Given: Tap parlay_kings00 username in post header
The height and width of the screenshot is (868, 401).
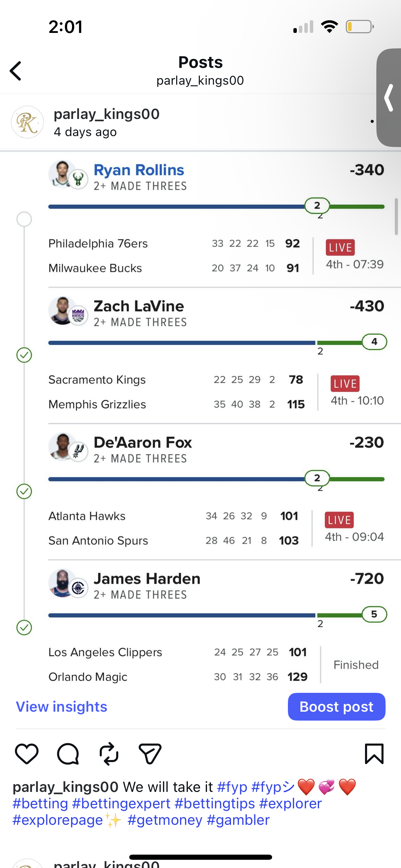Looking at the screenshot, I should [x=107, y=114].
